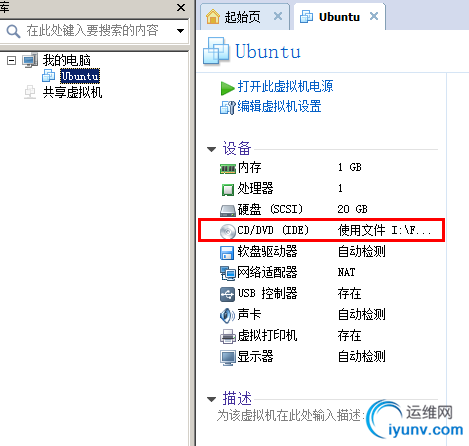Close the Ubuntu tab
This screenshot has height=446, width=469.
374,16
